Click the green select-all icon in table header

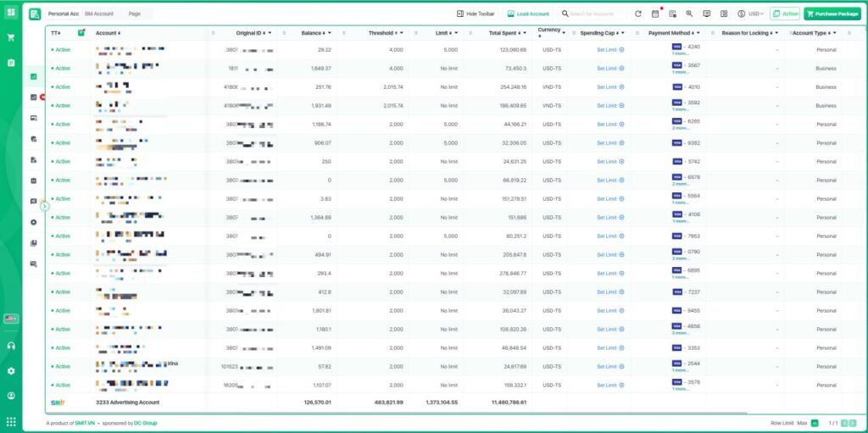(81, 32)
